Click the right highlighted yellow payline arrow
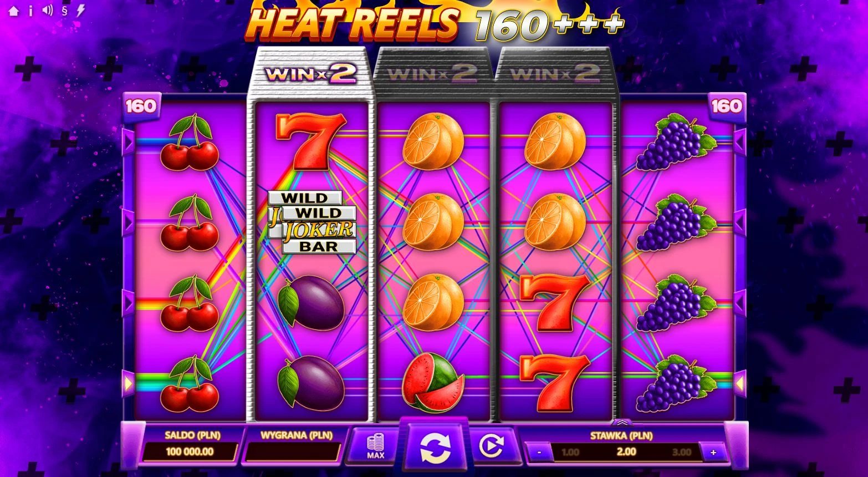This screenshot has height=477, width=868. click(739, 383)
